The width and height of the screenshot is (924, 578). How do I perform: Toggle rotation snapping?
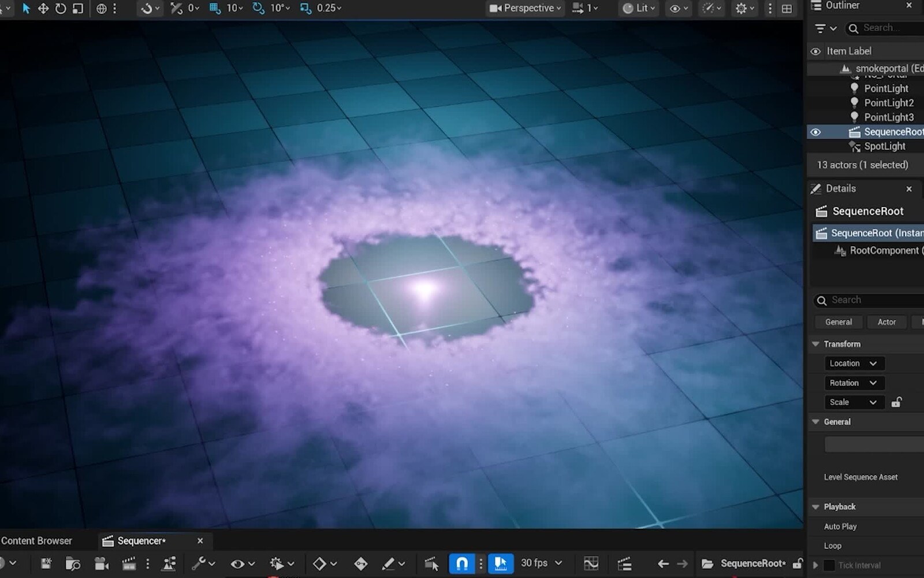(259, 8)
